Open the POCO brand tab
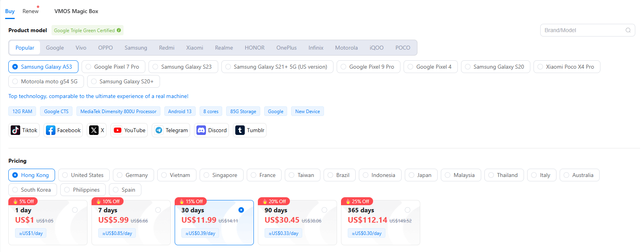Image resolution: width=644 pixels, height=252 pixels. click(403, 48)
